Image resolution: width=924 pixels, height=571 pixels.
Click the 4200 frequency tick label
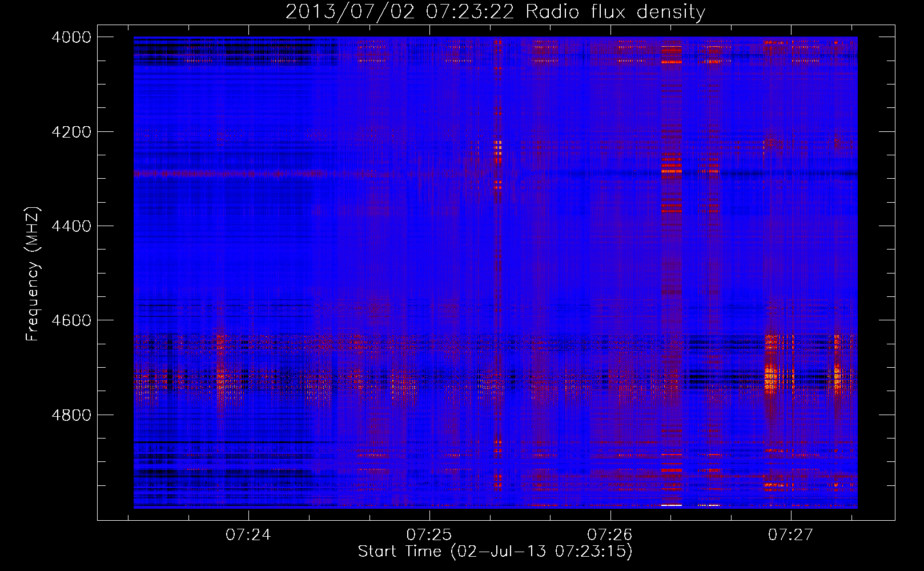(71, 132)
